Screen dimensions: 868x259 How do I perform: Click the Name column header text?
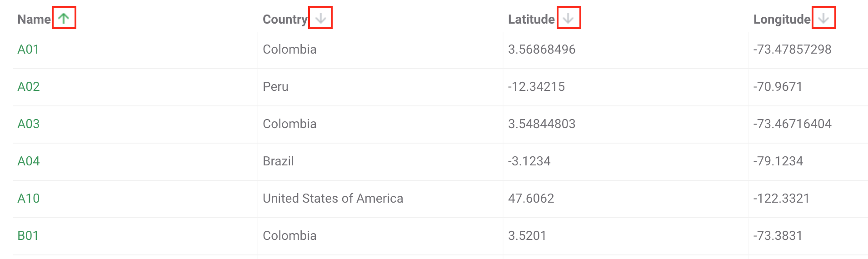coord(34,19)
